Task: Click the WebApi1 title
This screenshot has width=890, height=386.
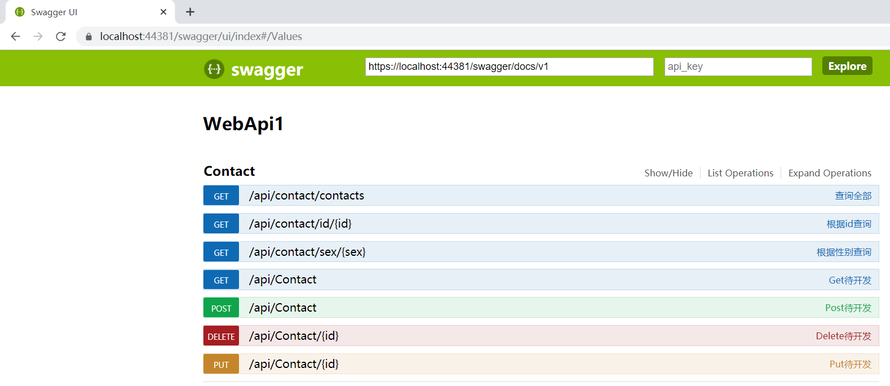Action: 244,125
